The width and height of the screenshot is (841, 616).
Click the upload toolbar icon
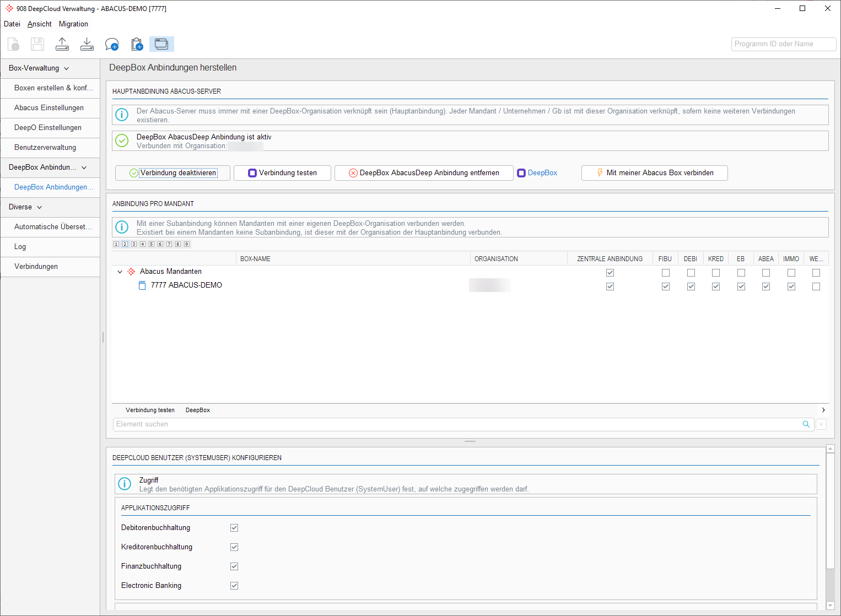(x=62, y=44)
